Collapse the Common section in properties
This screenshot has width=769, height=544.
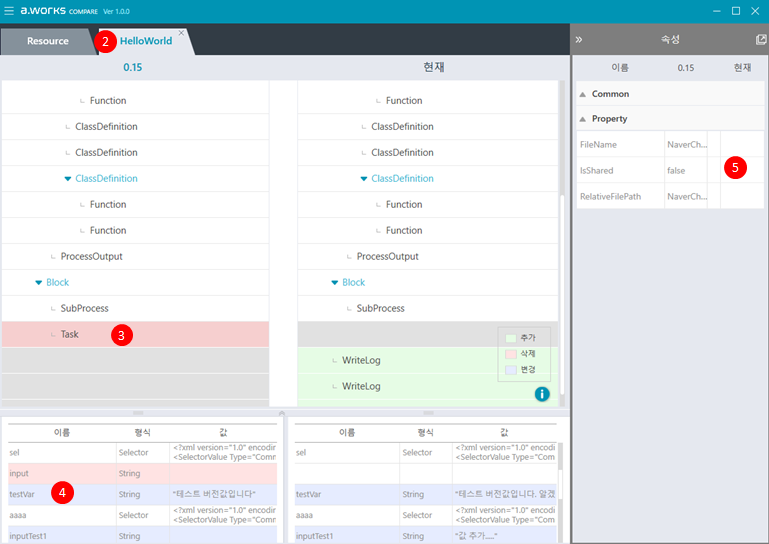tap(583, 94)
